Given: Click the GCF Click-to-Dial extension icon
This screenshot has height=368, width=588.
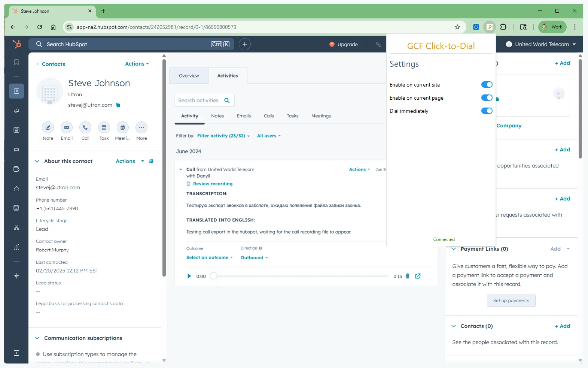Looking at the screenshot, I should [490, 27].
